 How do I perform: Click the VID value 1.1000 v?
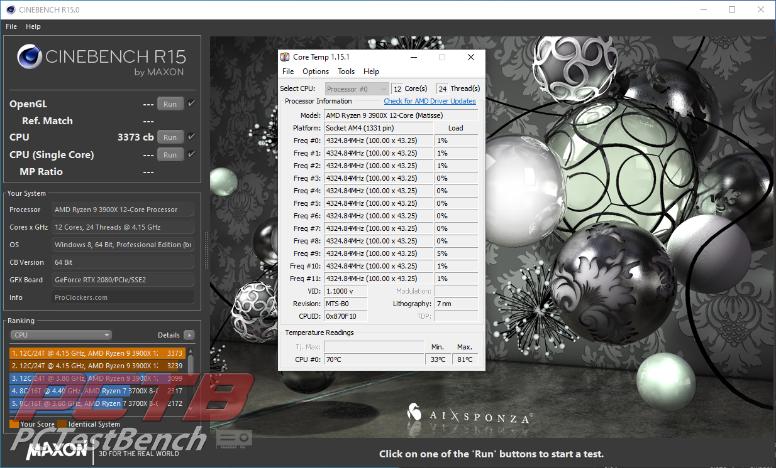pyautogui.click(x=345, y=291)
